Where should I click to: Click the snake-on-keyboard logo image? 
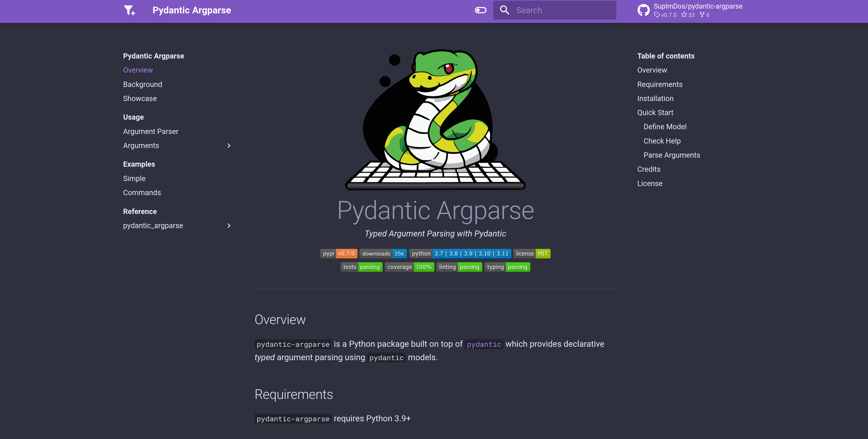click(435, 119)
